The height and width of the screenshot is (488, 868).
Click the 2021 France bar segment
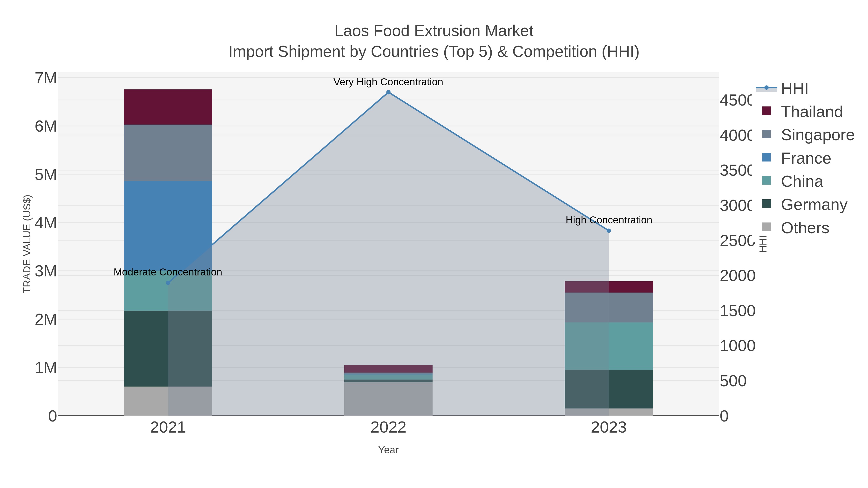click(x=168, y=226)
